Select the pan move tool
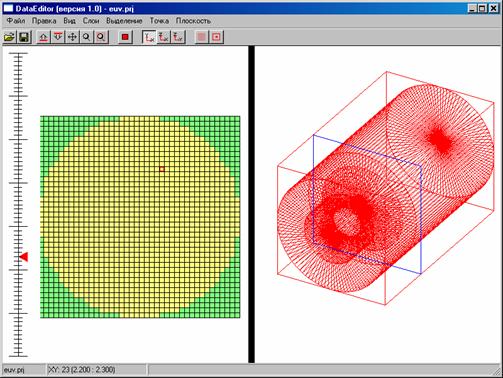Screen dimensions: 503x378 pos(72,37)
